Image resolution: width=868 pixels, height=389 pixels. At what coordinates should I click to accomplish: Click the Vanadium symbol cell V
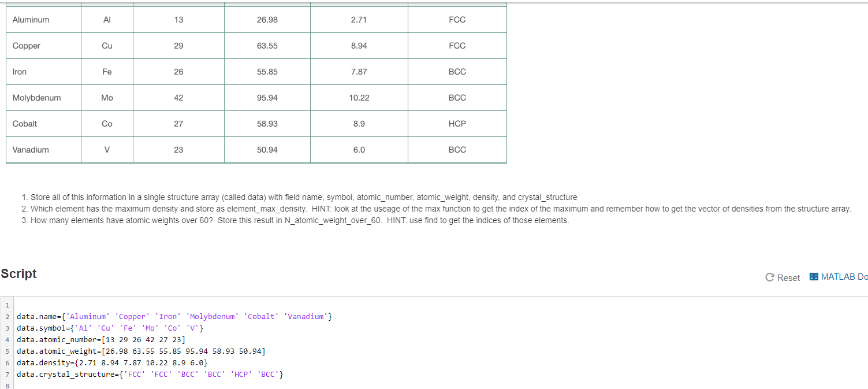(107, 149)
